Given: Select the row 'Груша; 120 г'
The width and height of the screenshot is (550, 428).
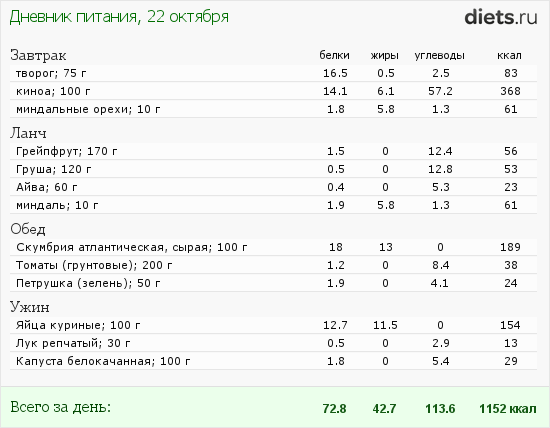Looking at the screenshot, I should point(273,169).
